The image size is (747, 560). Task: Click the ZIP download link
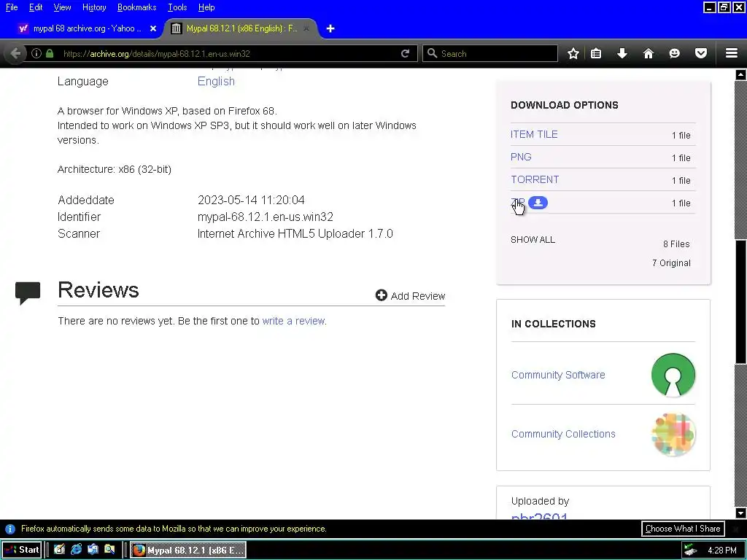pyautogui.click(x=517, y=202)
